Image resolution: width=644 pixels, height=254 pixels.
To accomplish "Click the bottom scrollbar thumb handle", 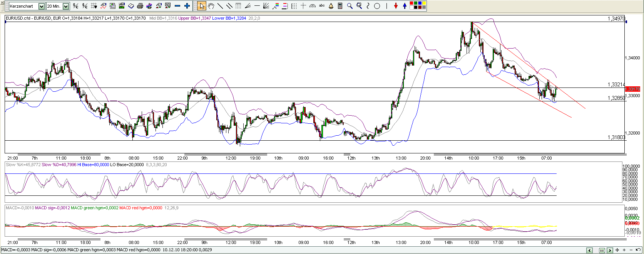I will (x=602, y=251).
